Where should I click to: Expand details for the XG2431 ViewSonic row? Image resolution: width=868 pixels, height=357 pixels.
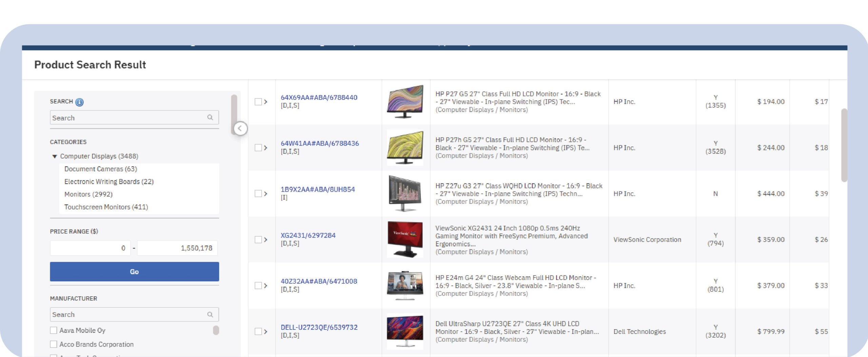point(265,239)
